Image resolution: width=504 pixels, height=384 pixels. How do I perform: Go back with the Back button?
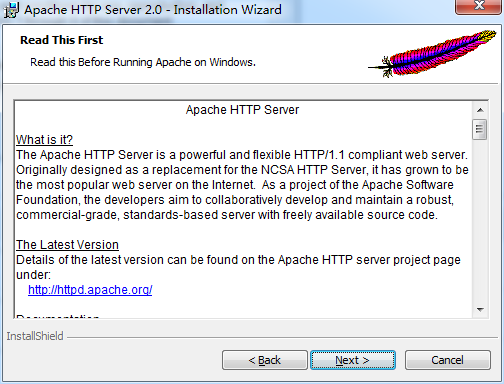(265, 360)
